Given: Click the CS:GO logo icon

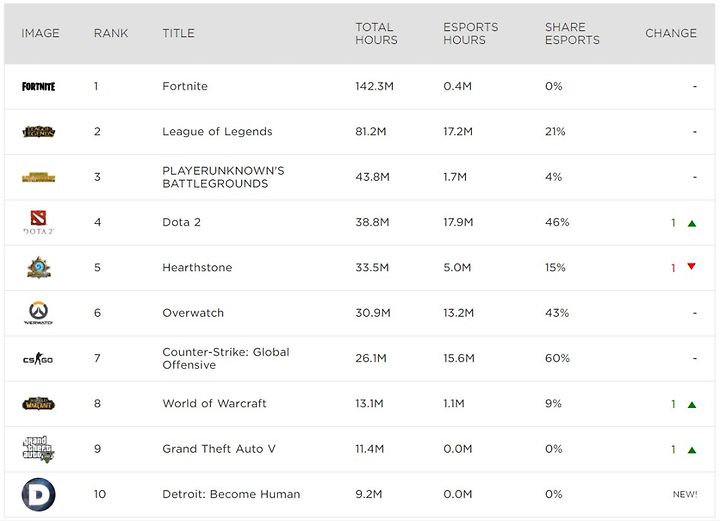Looking at the screenshot, I should (38, 359).
